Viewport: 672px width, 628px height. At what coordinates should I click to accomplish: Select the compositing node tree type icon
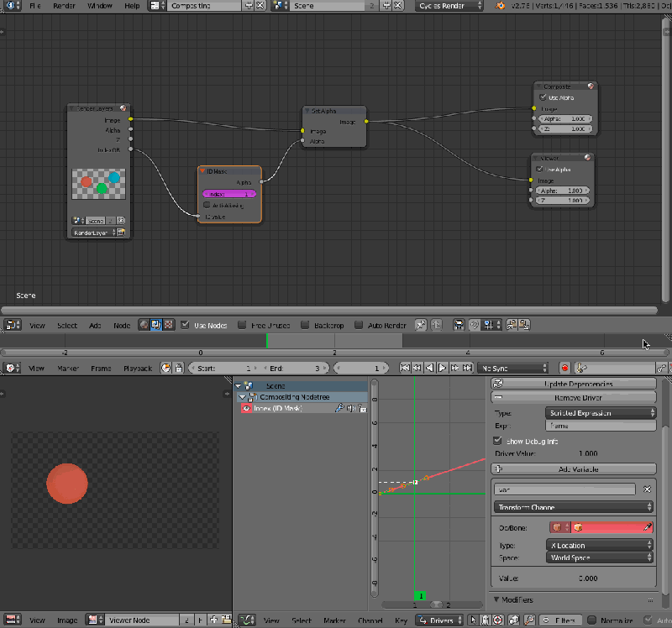point(156,325)
